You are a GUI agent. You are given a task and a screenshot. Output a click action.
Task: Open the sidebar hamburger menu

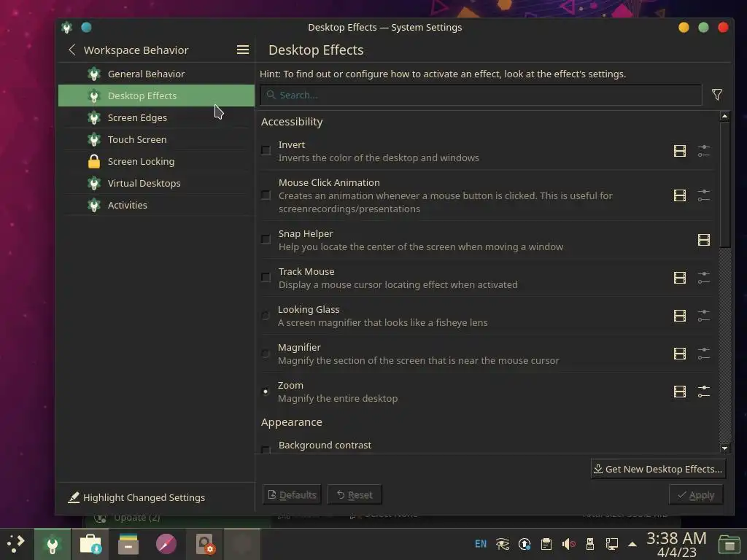(242, 50)
